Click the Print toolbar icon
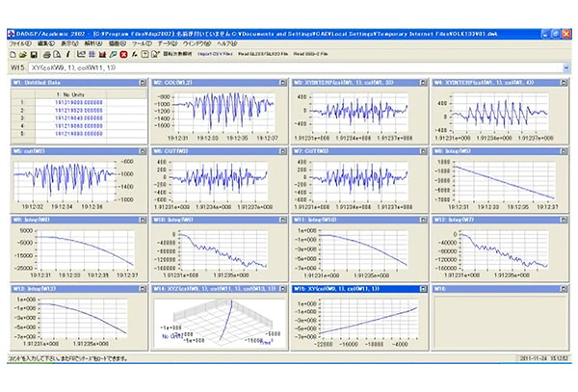Viewport: 578px width, 392px height. point(46,54)
